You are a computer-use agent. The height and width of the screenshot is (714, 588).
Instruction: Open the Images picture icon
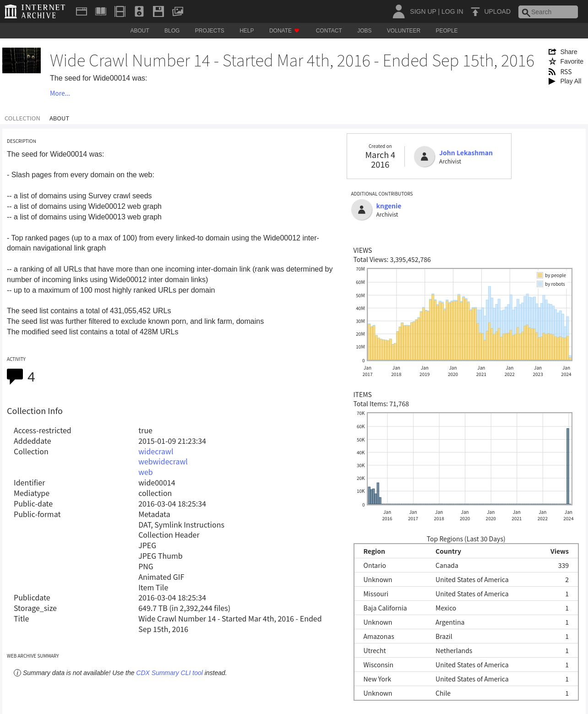178,11
